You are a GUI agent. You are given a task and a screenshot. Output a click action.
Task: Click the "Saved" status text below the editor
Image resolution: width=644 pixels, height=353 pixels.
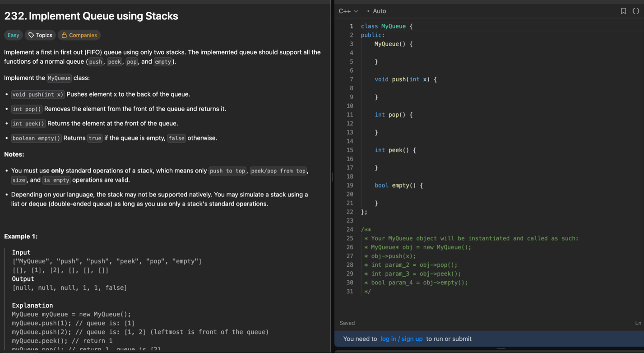tap(347, 323)
